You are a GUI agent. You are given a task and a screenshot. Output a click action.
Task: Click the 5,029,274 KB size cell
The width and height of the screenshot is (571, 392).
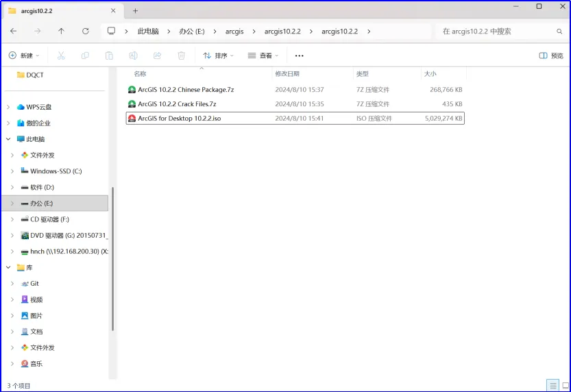coord(444,119)
